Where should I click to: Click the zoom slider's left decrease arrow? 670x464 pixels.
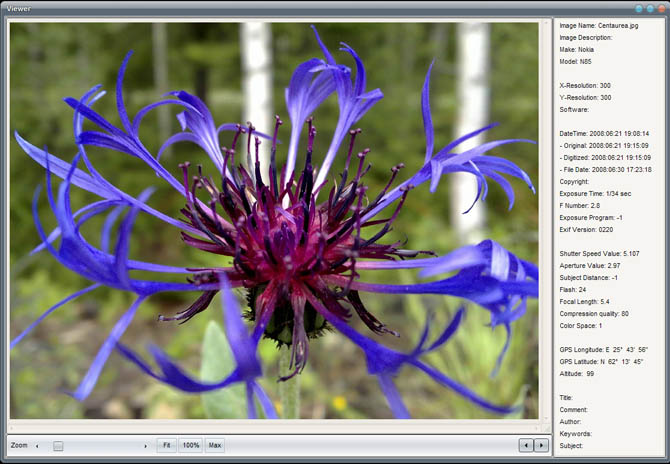click(x=37, y=445)
